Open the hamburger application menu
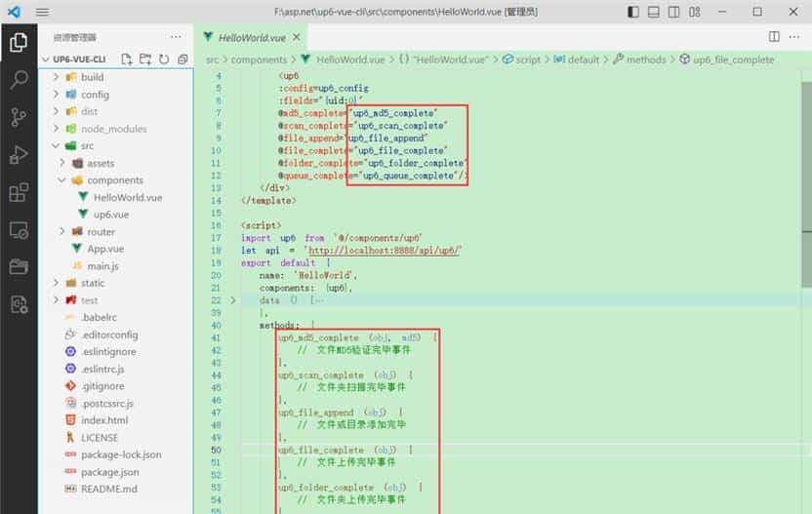The image size is (812, 514). click(42, 12)
